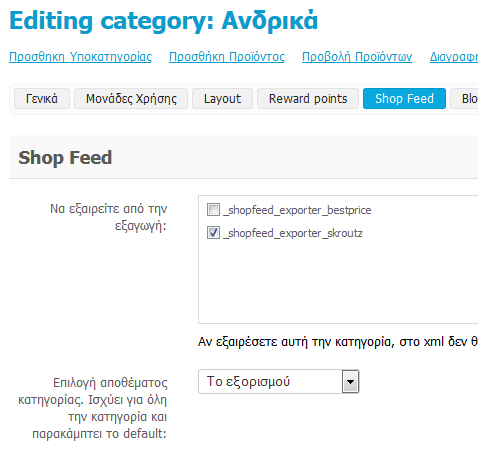
Task: Click the Προσθήκη Προϊόντος link
Action: coord(227,57)
